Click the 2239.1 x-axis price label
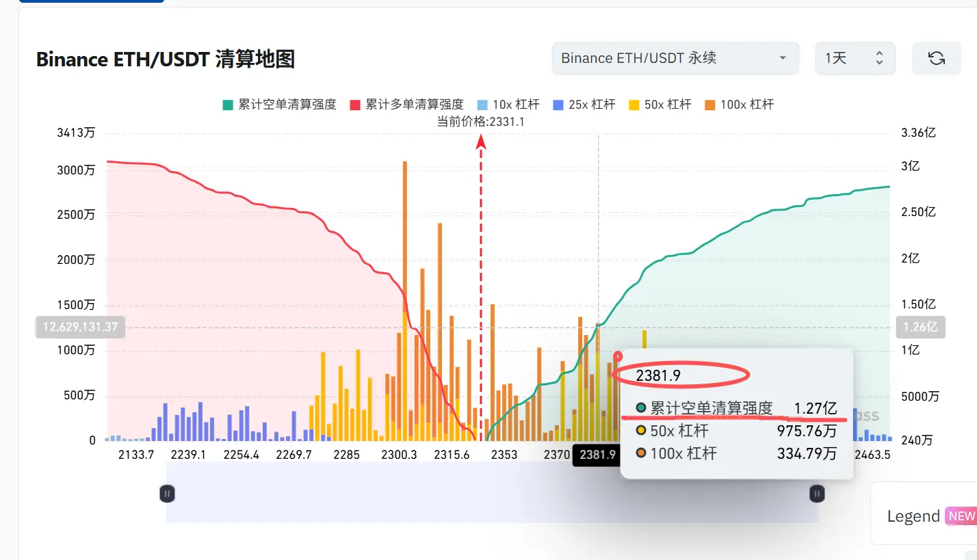 click(187, 455)
